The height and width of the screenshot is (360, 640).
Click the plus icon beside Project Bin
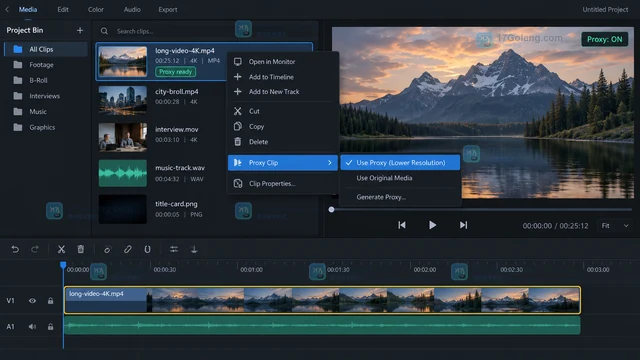point(80,30)
